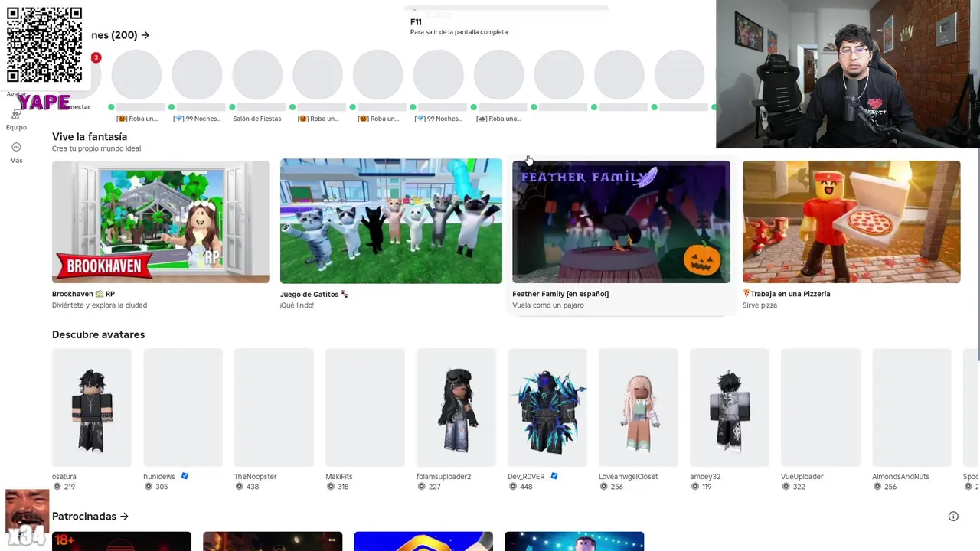Open the 18+ sponsored game thumbnail
Screen dimensions: 980x551
click(122, 541)
